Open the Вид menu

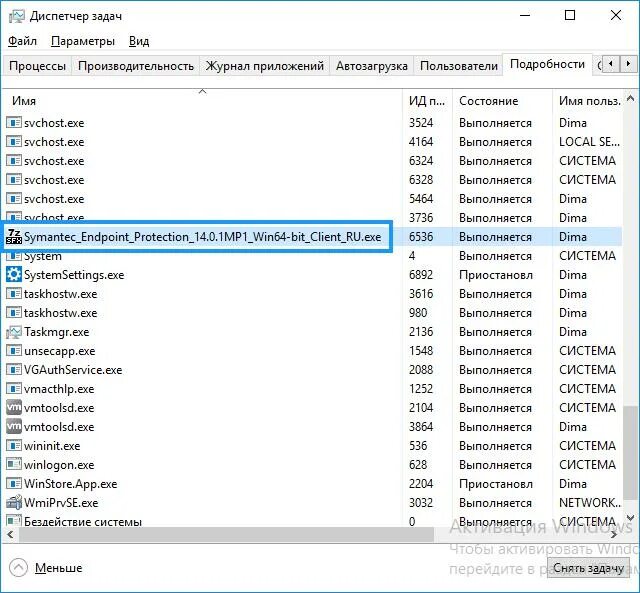pos(139,41)
